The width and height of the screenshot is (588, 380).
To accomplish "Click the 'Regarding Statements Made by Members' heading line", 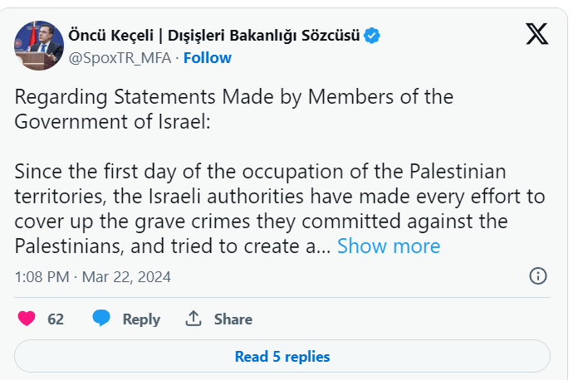I will (x=234, y=97).
